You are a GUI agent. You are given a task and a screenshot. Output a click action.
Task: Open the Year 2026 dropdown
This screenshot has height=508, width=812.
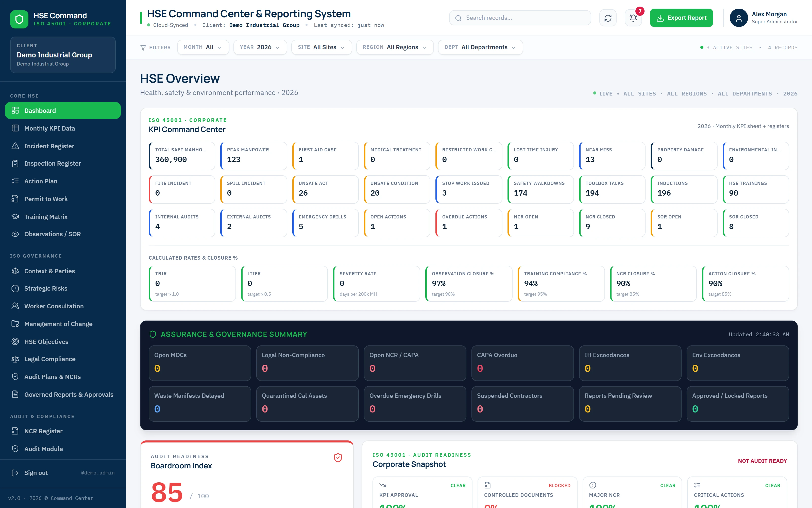[260, 47]
